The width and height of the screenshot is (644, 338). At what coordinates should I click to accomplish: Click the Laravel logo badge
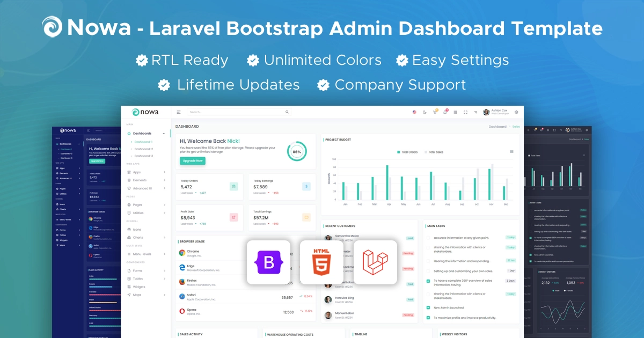[x=376, y=262]
